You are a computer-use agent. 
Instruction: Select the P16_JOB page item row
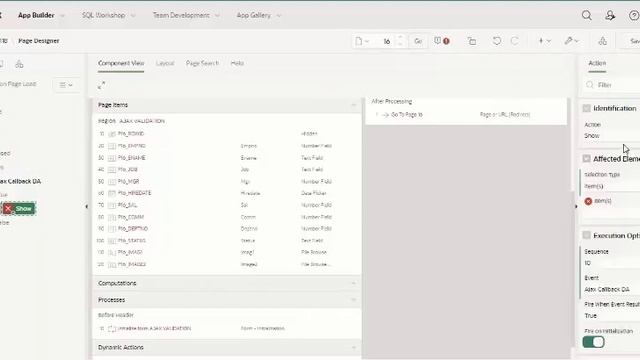pos(226,169)
